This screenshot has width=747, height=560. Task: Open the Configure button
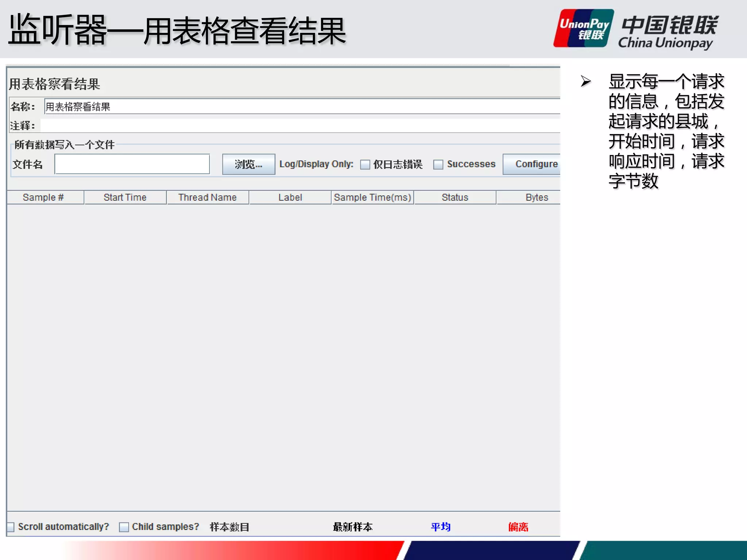(532, 164)
